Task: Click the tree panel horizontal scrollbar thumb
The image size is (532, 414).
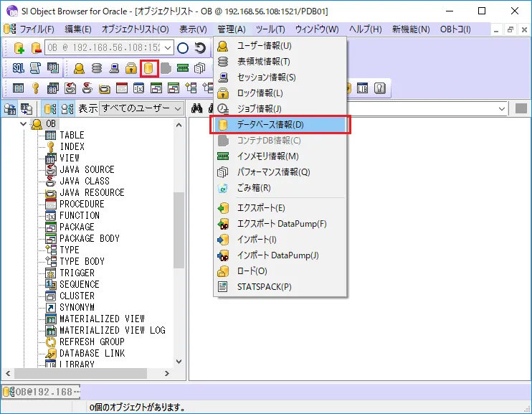Action: (81, 373)
